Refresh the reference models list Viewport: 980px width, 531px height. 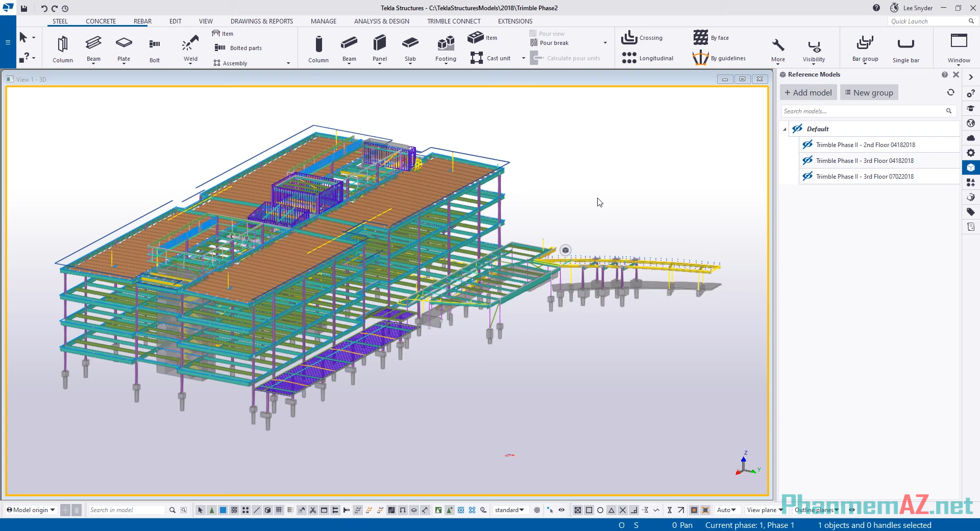pyautogui.click(x=950, y=92)
